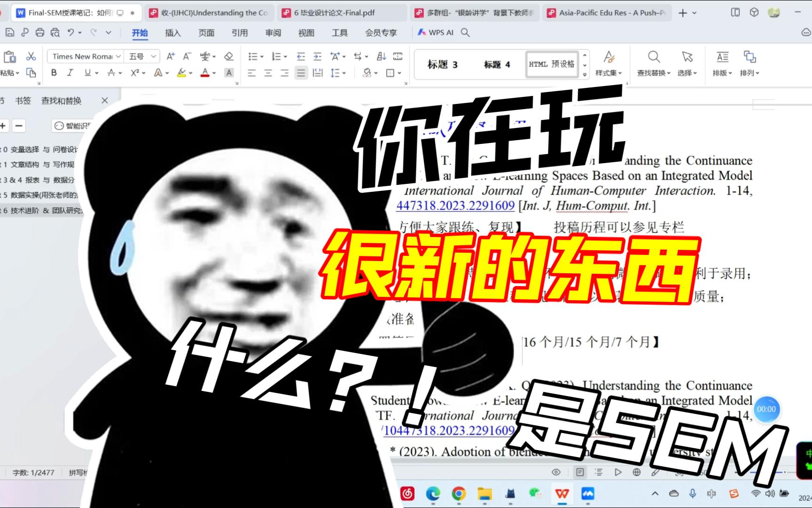Select the Format Painter tool
The width and height of the screenshot is (812, 508).
point(31,73)
